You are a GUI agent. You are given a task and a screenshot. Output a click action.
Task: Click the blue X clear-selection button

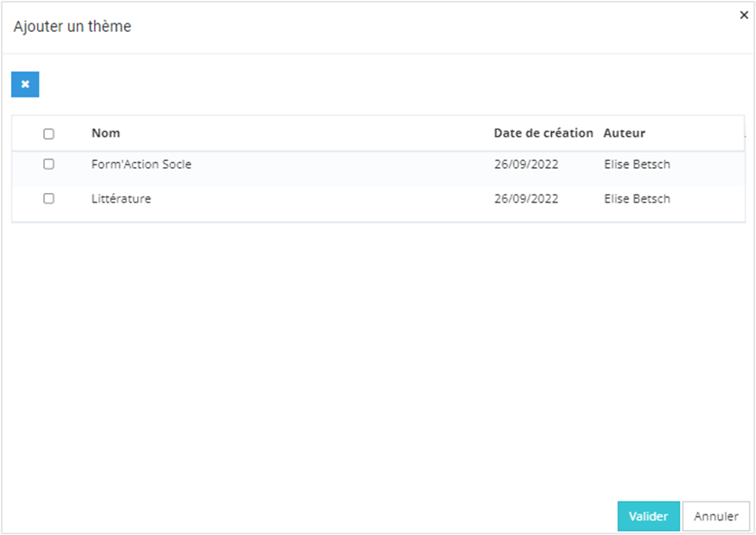tap(25, 84)
